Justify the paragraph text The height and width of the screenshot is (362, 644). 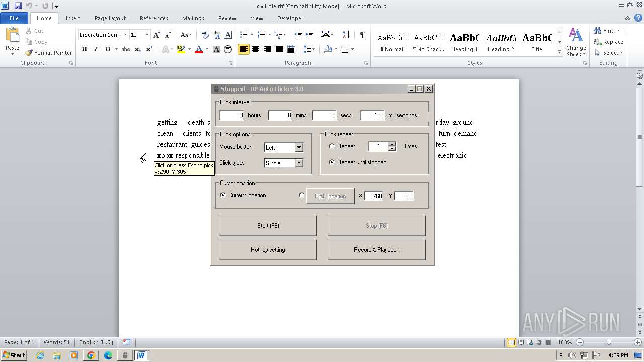[279, 49]
